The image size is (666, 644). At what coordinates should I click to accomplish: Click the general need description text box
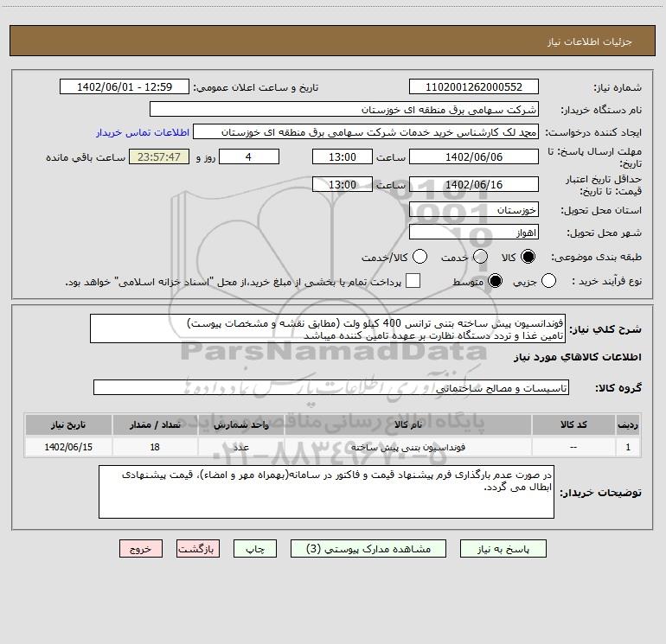click(328, 329)
